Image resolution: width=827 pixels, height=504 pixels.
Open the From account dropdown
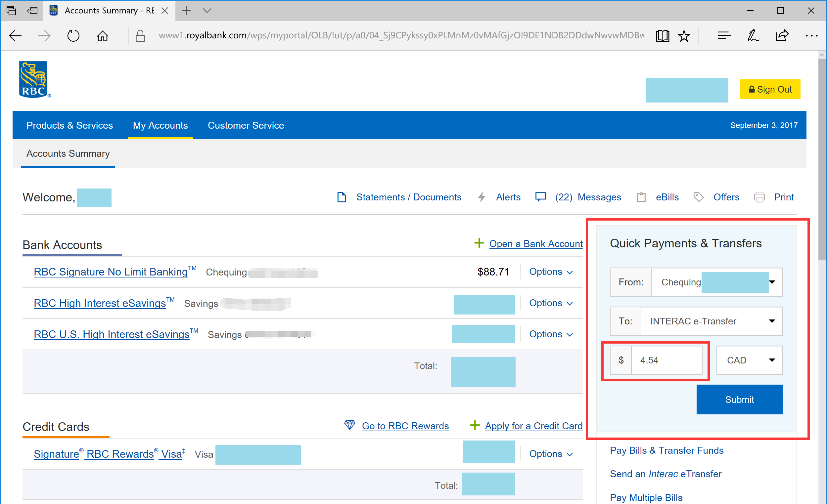[716, 282]
